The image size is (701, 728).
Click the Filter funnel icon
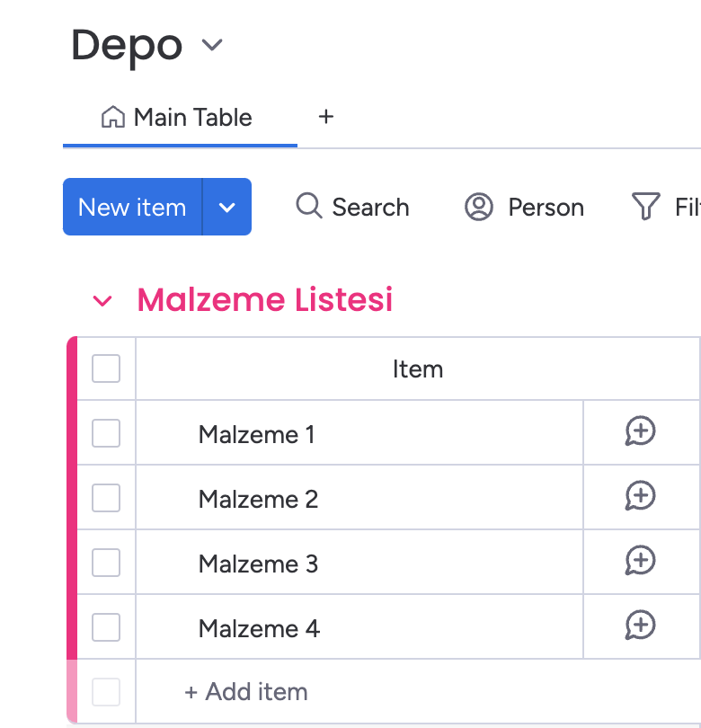[646, 206]
